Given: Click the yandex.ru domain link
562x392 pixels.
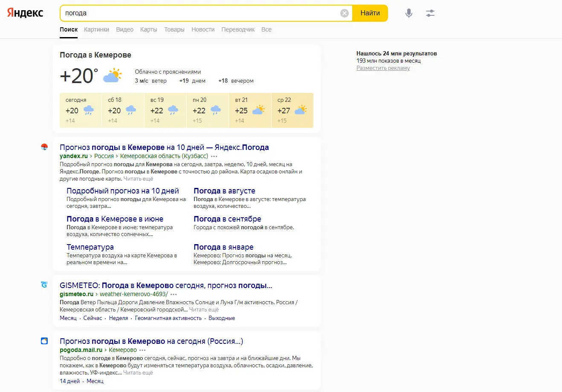Looking at the screenshot, I should coord(74,156).
